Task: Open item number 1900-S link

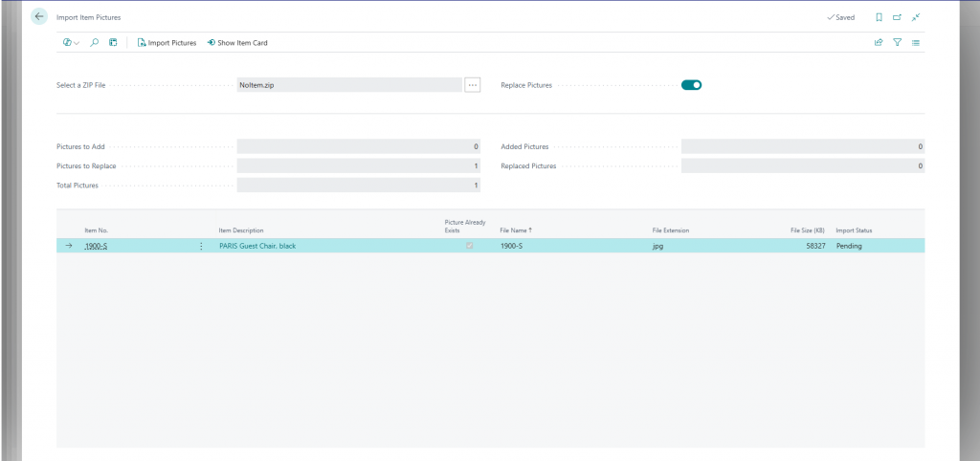Action: (x=96, y=246)
